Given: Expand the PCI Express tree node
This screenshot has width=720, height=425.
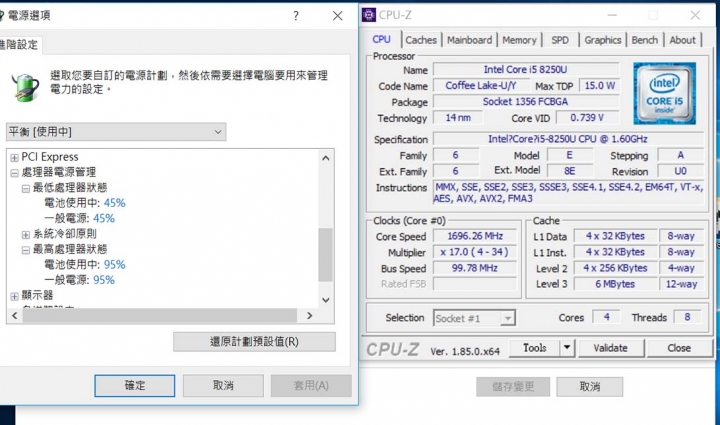Looking at the screenshot, I should point(14,158).
